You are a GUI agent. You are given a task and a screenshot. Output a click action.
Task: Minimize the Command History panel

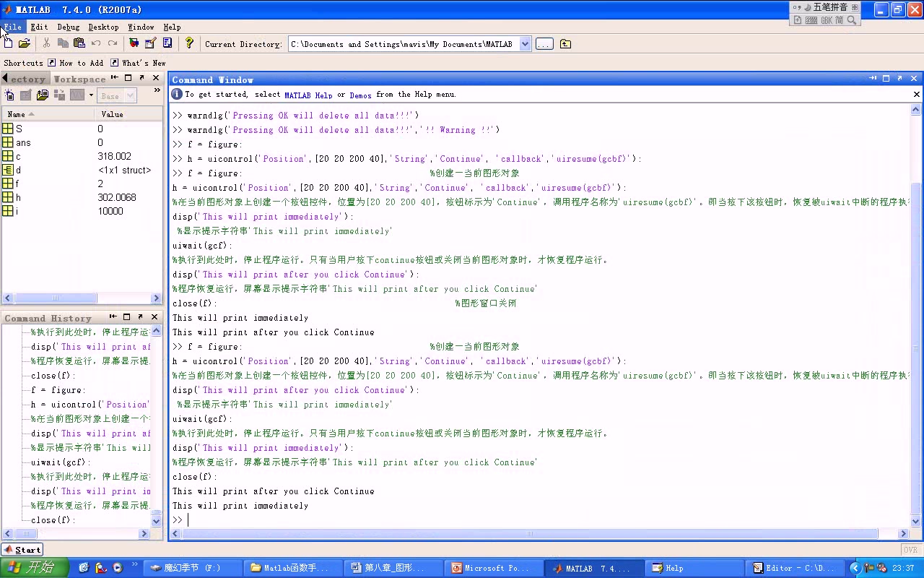pyautogui.click(x=113, y=316)
